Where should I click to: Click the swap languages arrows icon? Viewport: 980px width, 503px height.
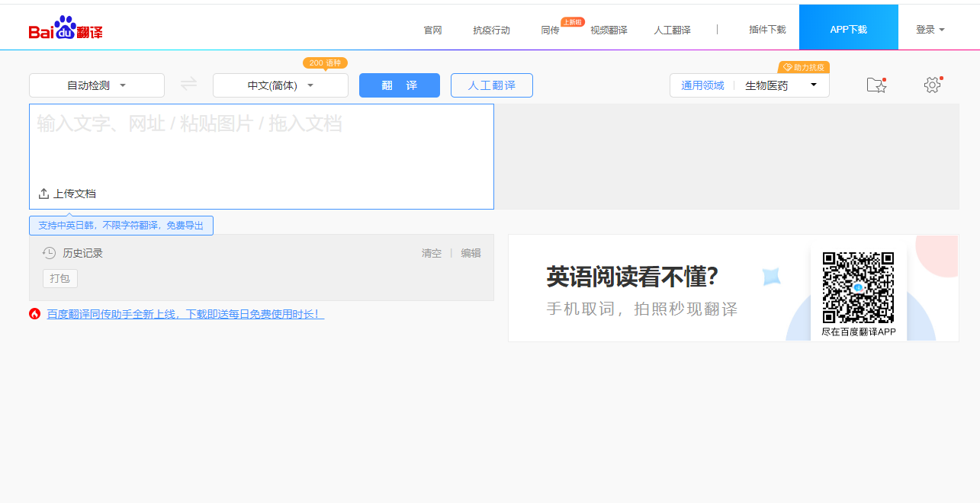[188, 85]
